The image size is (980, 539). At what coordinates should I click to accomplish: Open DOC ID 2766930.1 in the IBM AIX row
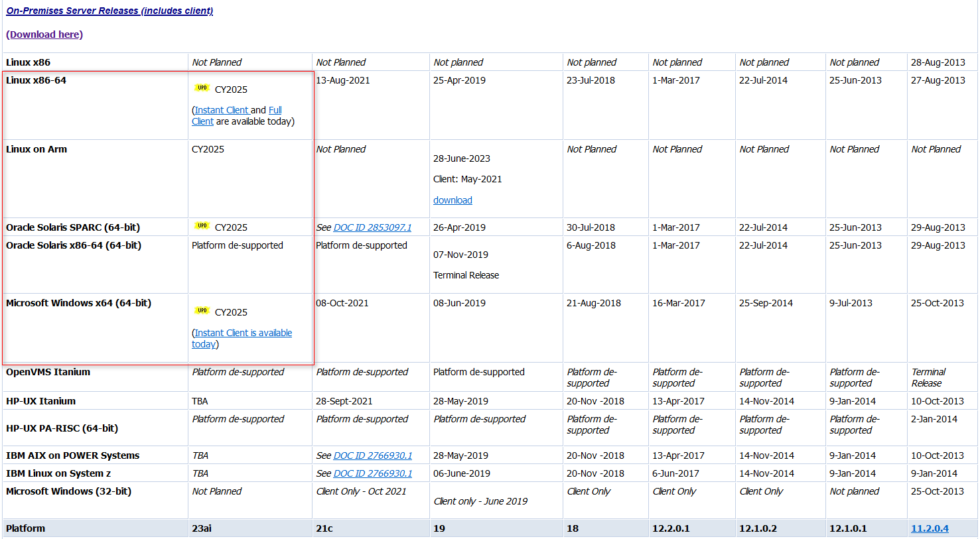tap(372, 455)
